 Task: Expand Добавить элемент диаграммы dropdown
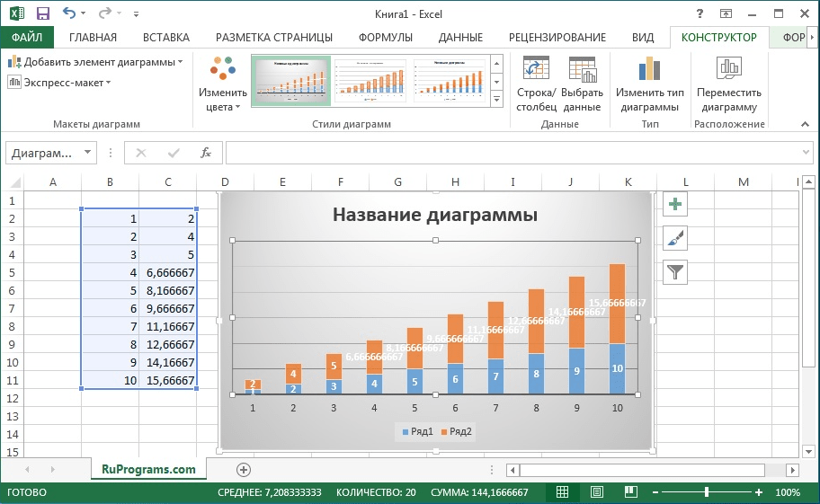pyautogui.click(x=94, y=62)
